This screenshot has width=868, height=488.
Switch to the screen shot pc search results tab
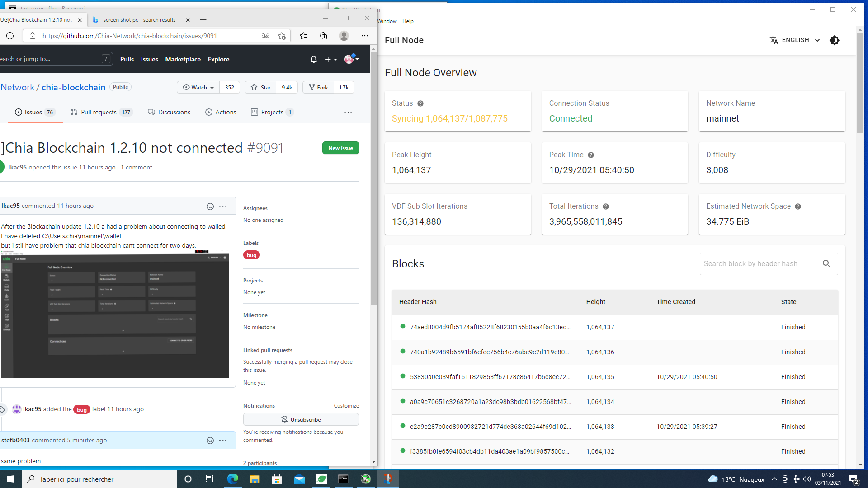point(139,20)
